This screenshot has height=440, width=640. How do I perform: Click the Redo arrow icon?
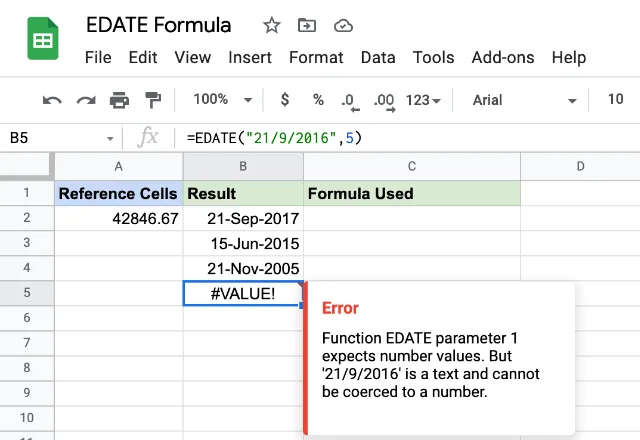(x=86, y=100)
